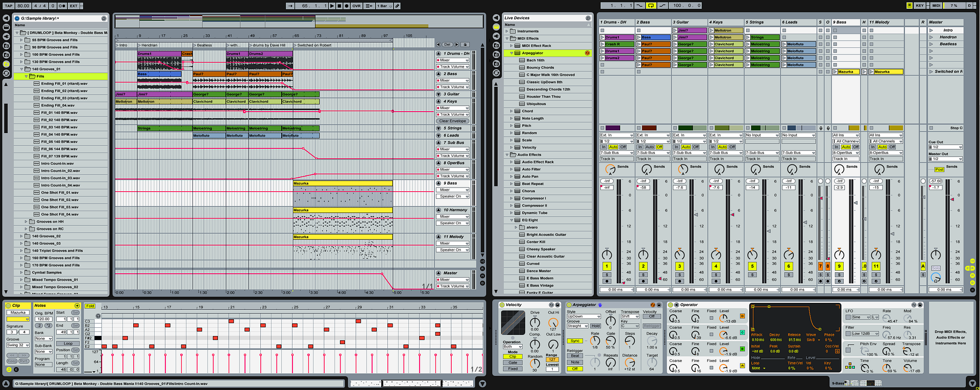Jump to previous locator arrow
The image size is (980, 390).
point(438,44)
